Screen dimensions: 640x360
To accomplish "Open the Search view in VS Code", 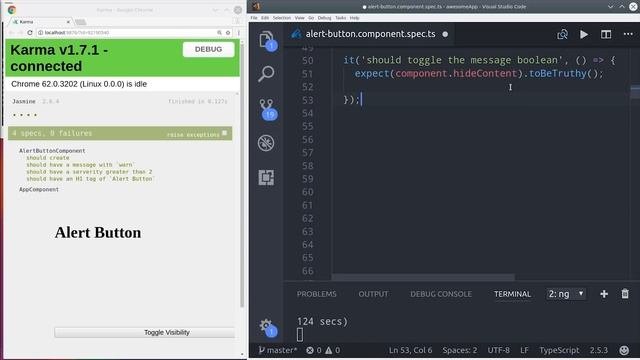I will coord(267,74).
